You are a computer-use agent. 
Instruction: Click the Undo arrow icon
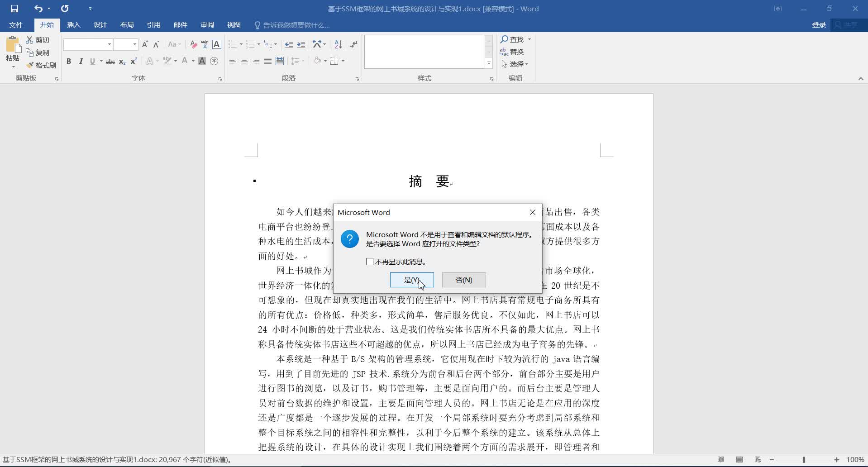[x=38, y=9]
